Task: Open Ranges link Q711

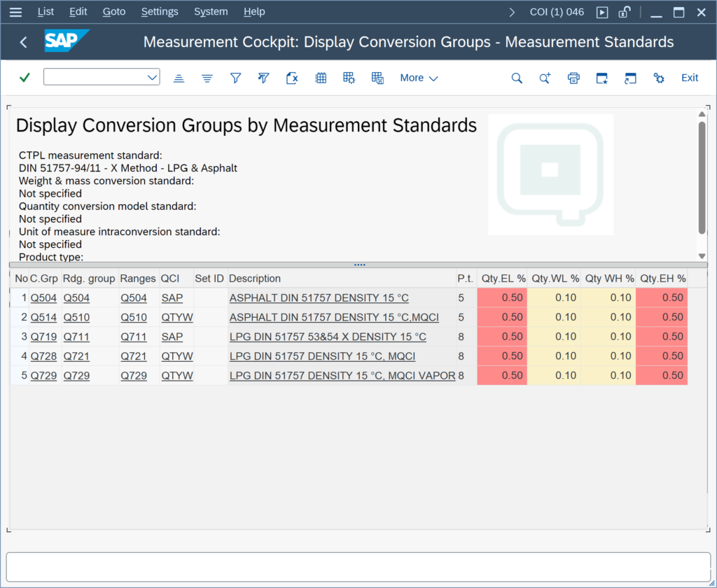Action: [134, 337]
